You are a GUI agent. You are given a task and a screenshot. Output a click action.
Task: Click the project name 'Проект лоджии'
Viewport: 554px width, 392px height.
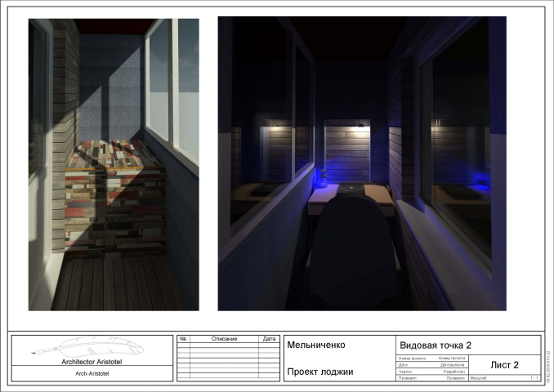pos(320,372)
